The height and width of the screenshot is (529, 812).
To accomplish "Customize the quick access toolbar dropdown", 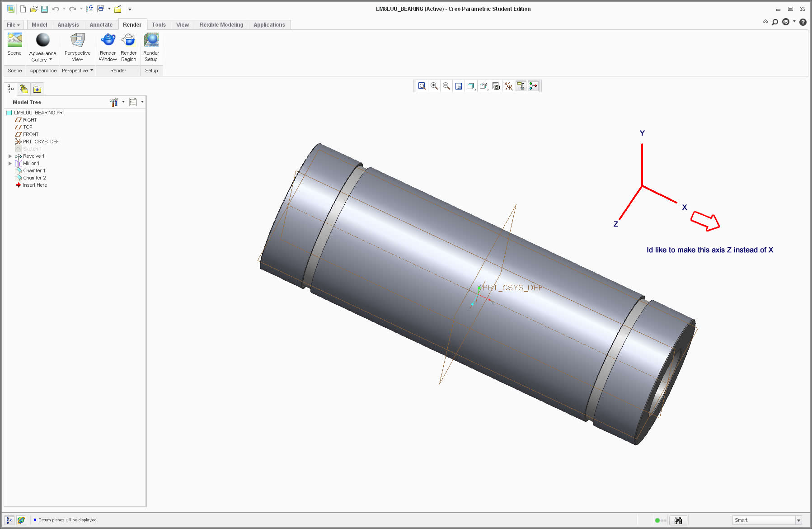I will point(130,9).
